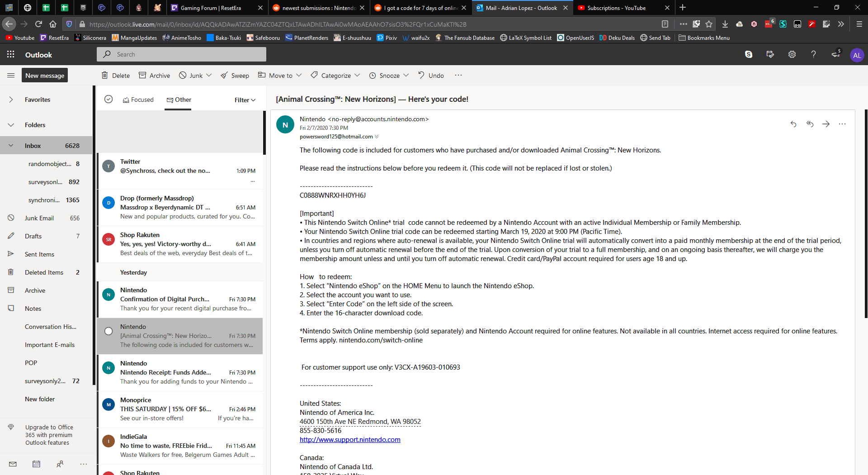This screenshot has width=868, height=475.
Task: Switch to People view at bottom
Action: 60,464
